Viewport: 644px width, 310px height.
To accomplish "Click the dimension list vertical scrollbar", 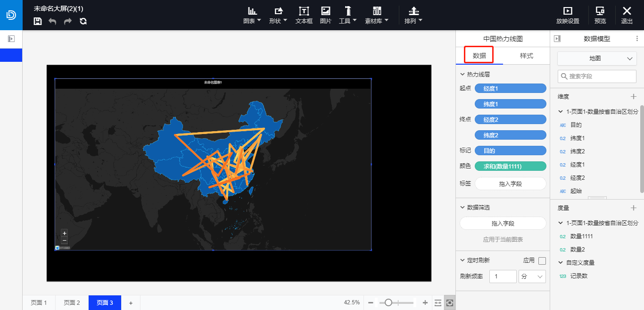I will pos(642,149).
